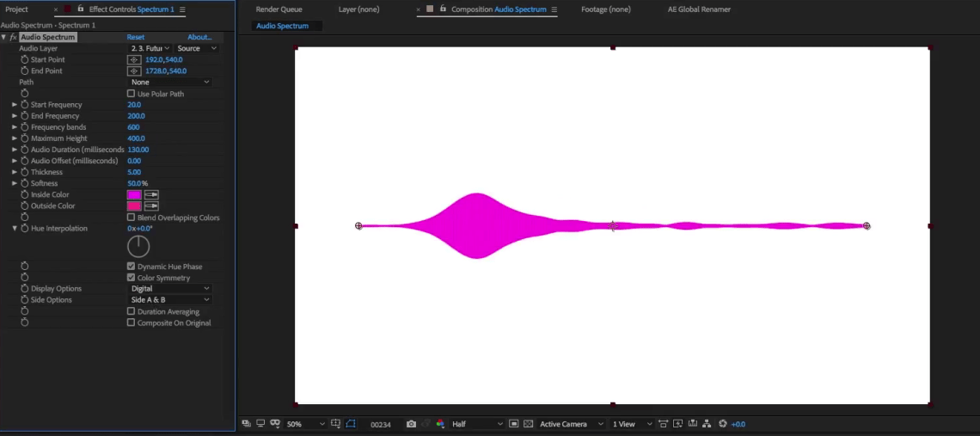This screenshot has height=436, width=980.
Task: Toggle the Side Options stopwatch
Action: (x=24, y=299)
